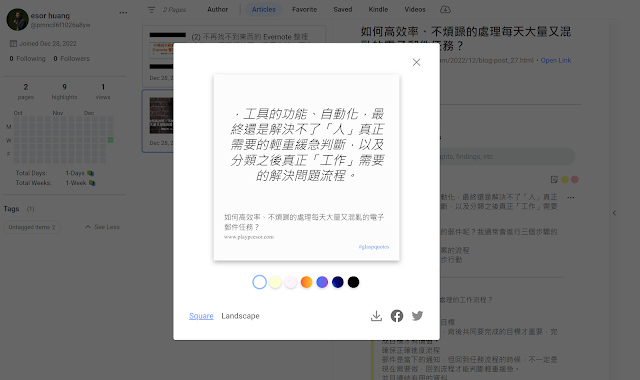Click the 1-Week streak badge
This screenshot has height=380, width=640.
pyautogui.click(x=80, y=183)
